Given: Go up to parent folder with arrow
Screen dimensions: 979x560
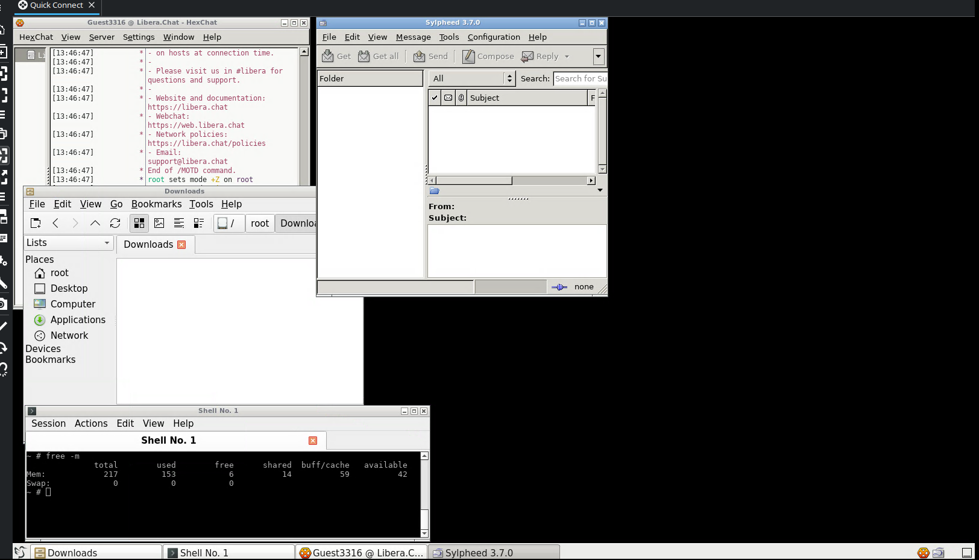Looking at the screenshot, I should [x=95, y=223].
